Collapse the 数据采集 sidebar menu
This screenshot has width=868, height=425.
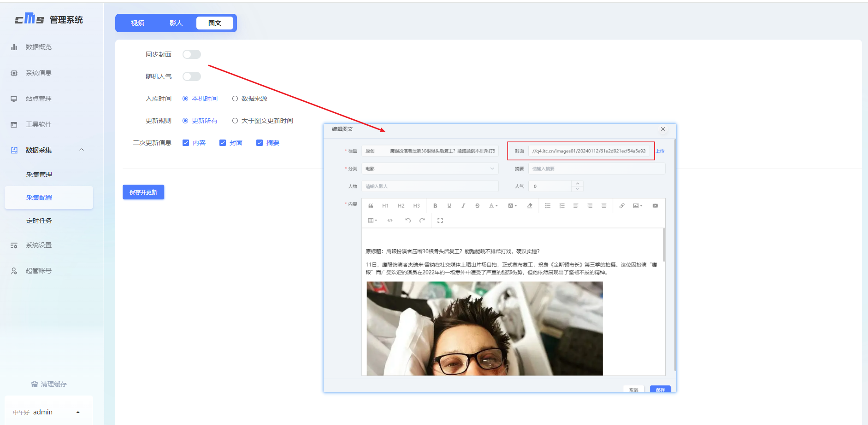coord(82,150)
